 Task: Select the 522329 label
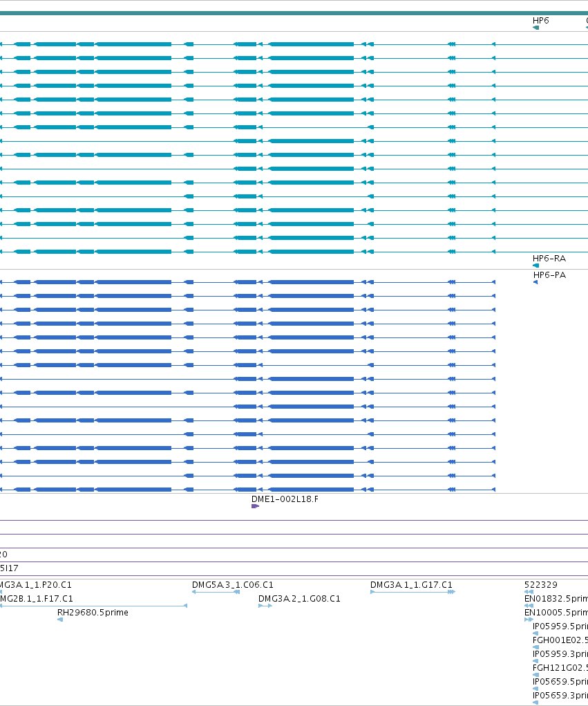[x=541, y=585]
